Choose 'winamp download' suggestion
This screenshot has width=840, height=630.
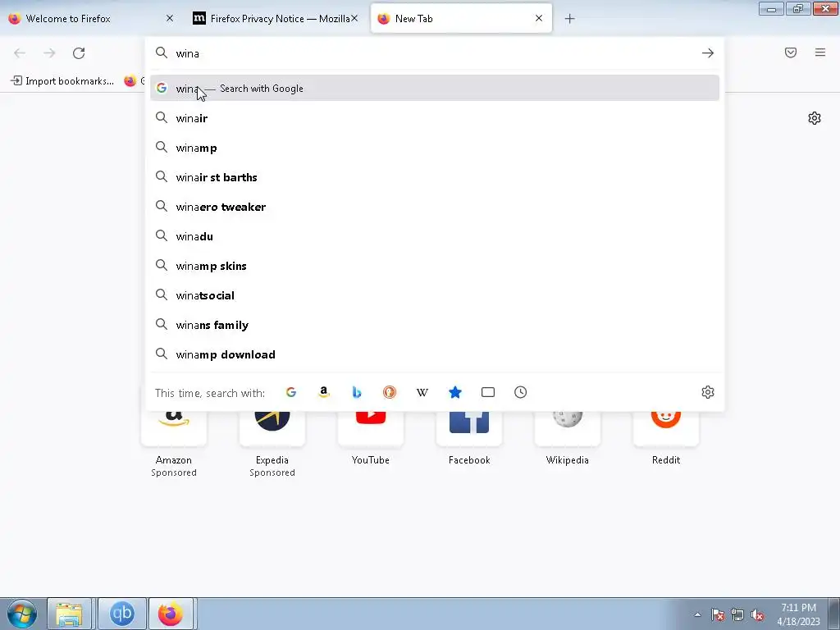coord(435,354)
